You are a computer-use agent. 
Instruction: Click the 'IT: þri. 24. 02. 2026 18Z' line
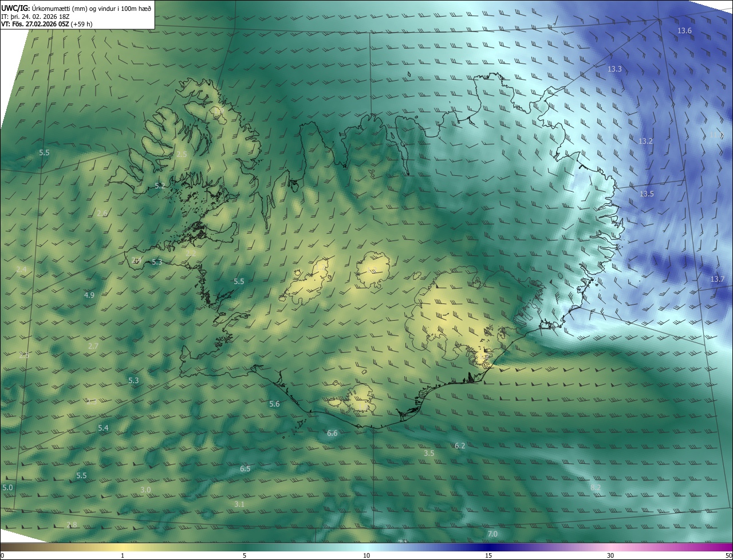point(36,16)
